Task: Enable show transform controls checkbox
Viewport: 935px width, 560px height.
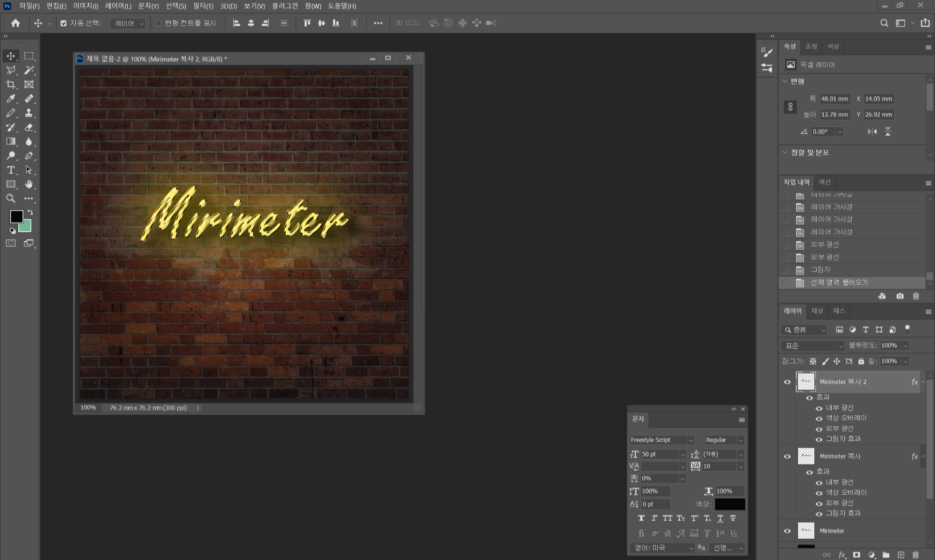Action: coord(158,23)
